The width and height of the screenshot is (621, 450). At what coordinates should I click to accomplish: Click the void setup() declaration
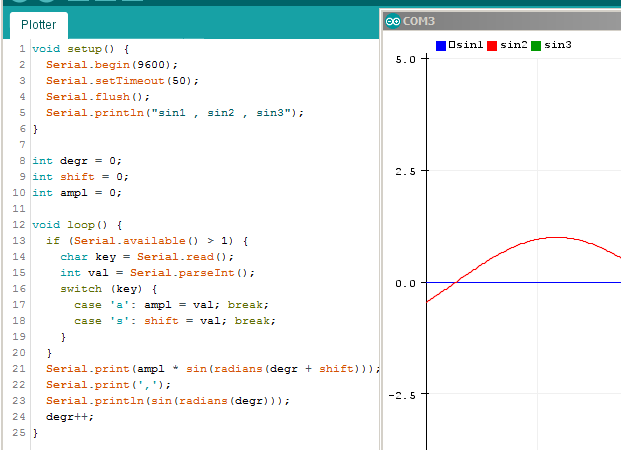click(80, 48)
